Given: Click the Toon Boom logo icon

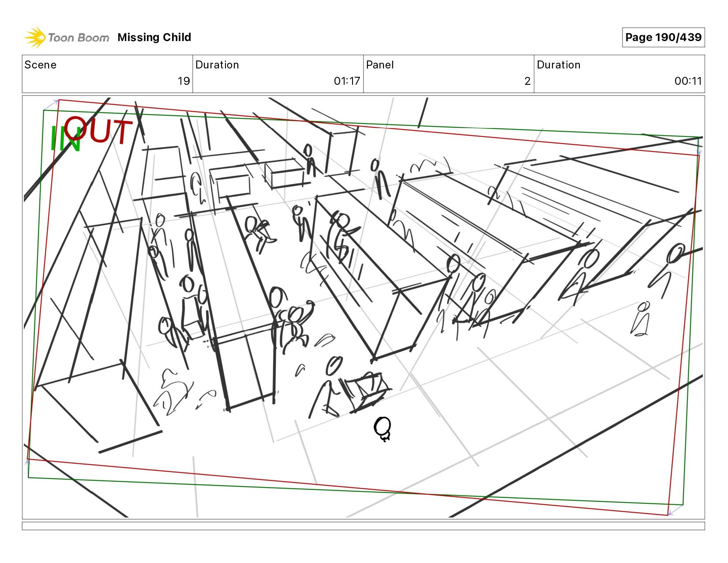Looking at the screenshot, I should [35, 37].
